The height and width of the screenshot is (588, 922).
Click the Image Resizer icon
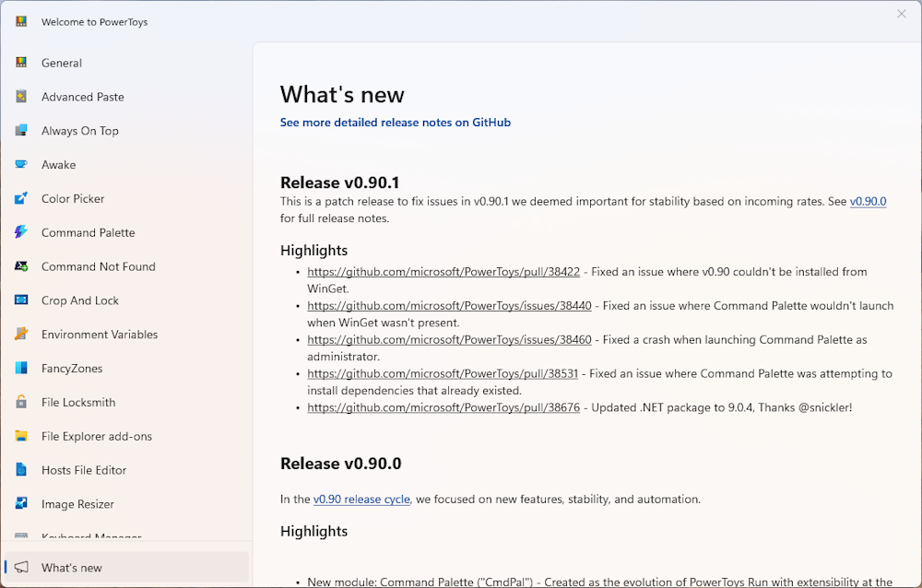pos(21,504)
